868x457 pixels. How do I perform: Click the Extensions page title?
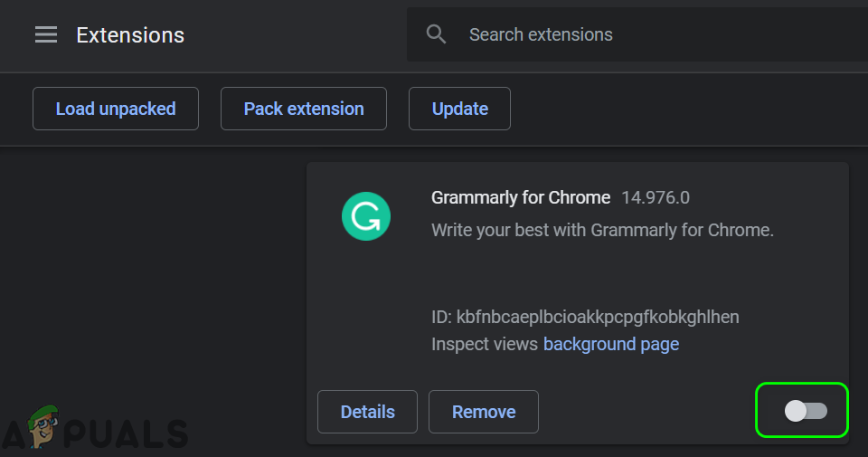[130, 35]
